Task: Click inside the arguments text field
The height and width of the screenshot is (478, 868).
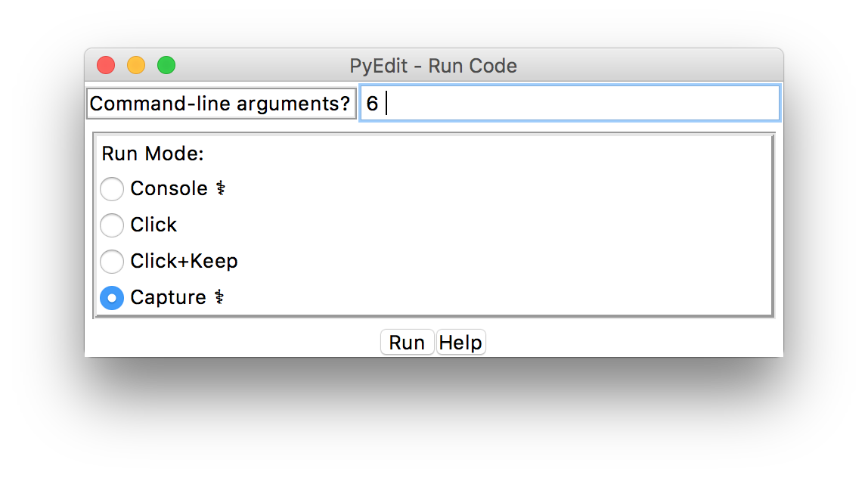Action: 567,103
